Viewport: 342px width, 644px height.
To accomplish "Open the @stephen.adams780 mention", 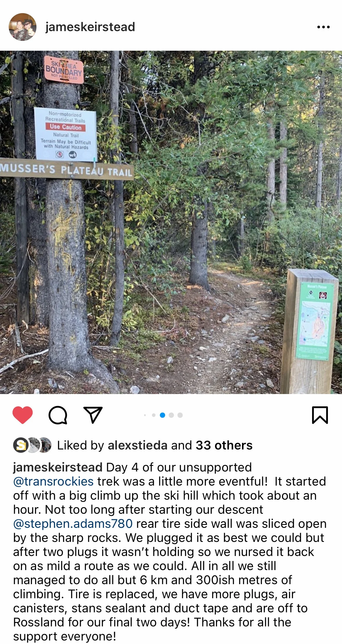I will pos(73,524).
